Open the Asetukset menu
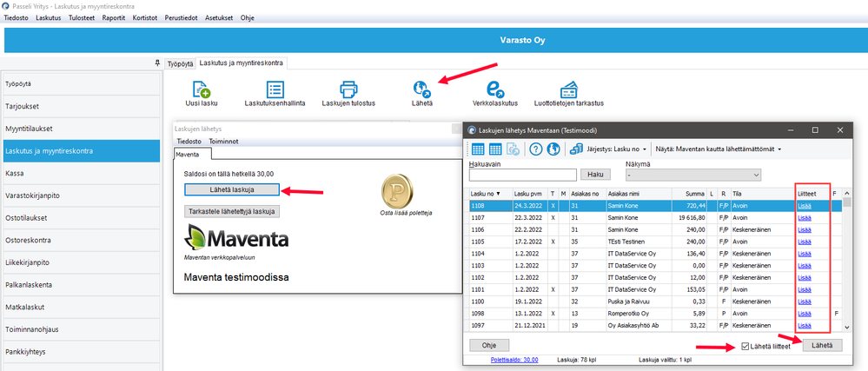The height and width of the screenshot is (371, 868). (x=219, y=17)
